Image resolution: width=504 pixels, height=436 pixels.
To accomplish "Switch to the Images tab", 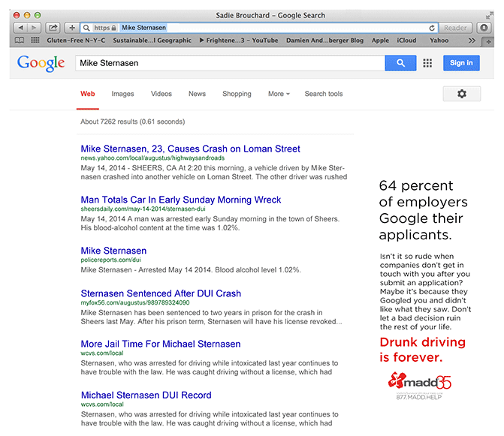I will [122, 94].
